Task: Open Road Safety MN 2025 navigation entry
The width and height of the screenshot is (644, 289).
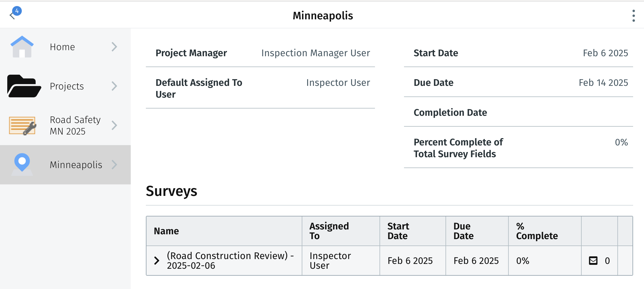Action: click(65, 125)
